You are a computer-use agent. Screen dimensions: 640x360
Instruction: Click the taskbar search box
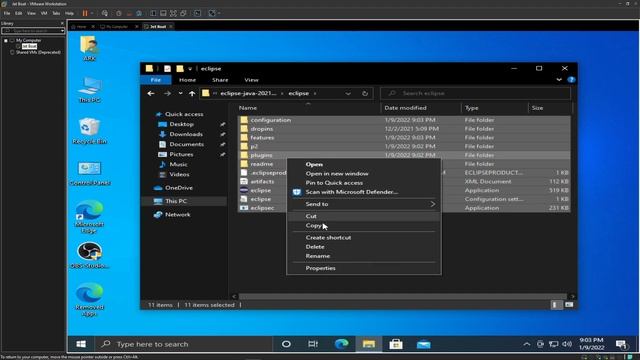[x=183, y=344]
